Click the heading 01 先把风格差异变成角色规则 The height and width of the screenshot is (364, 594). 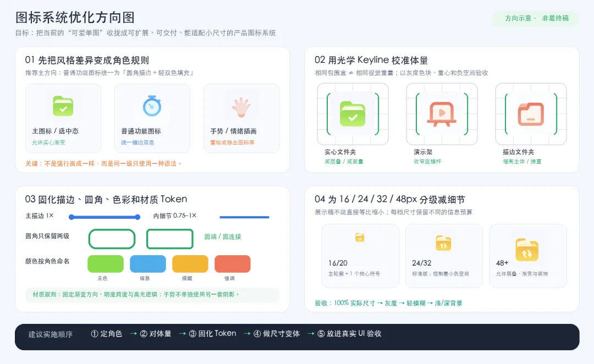point(87,60)
